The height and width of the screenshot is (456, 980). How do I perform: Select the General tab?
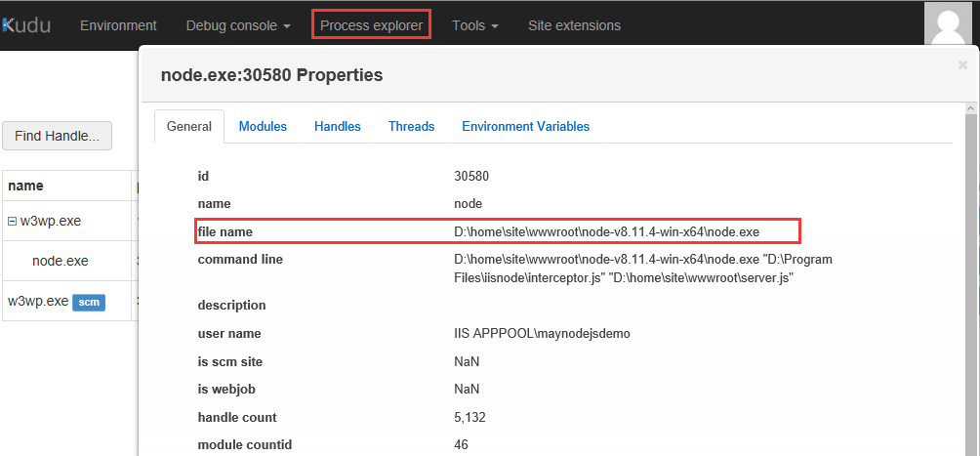189,126
